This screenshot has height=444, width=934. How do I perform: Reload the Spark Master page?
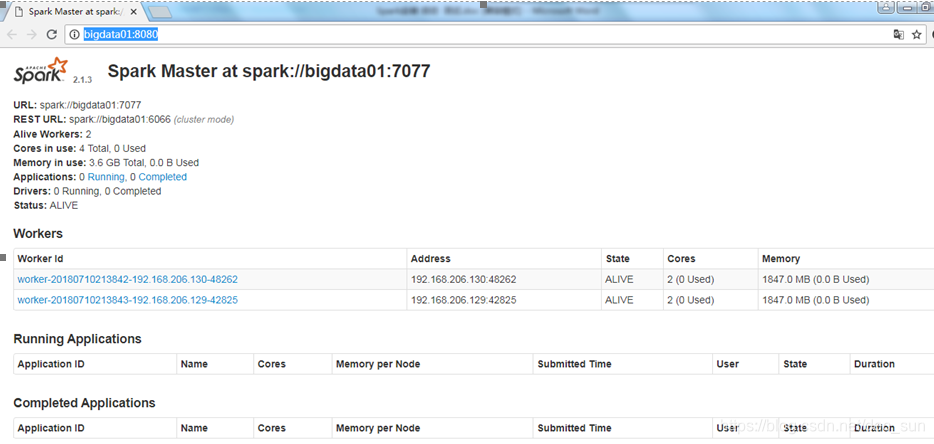coord(52,35)
